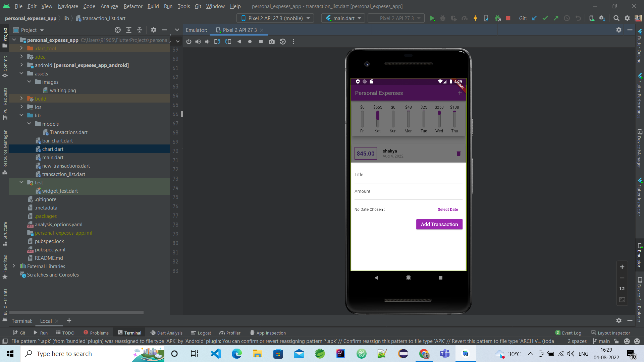Click the Git update project arrow
Viewport: 644px width, 362px height.
tap(535, 18)
